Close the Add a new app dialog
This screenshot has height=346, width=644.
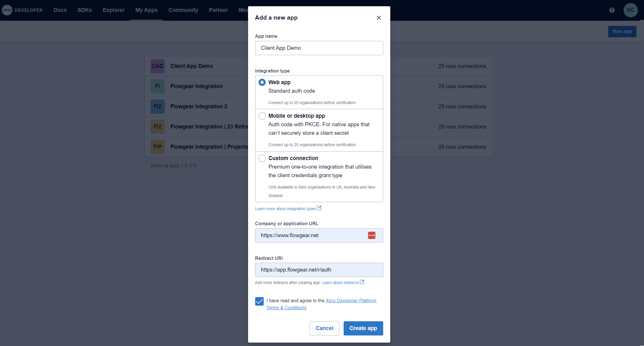pyautogui.click(x=379, y=18)
